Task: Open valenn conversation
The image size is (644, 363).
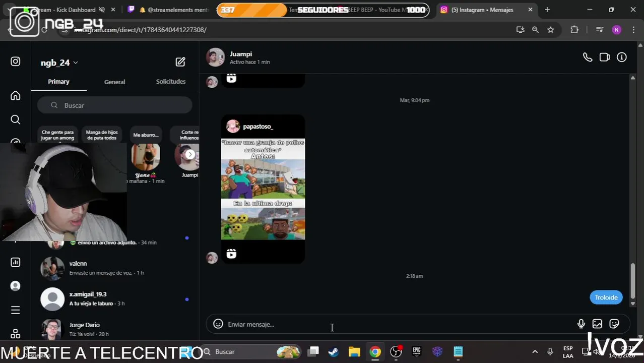Action: [x=115, y=268]
